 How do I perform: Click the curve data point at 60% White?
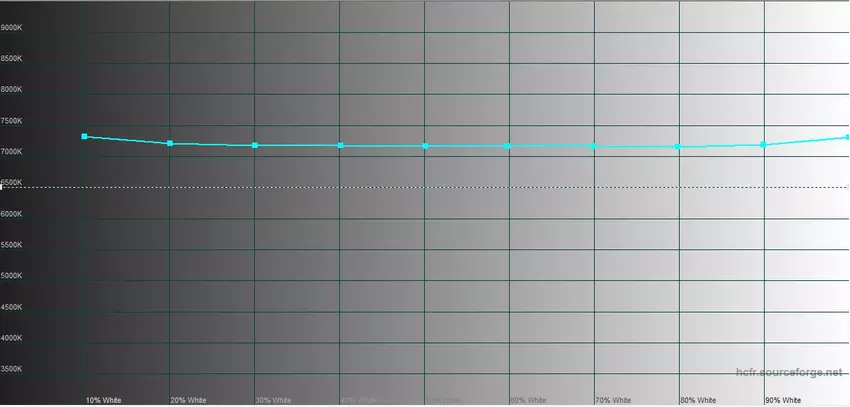click(x=509, y=146)
